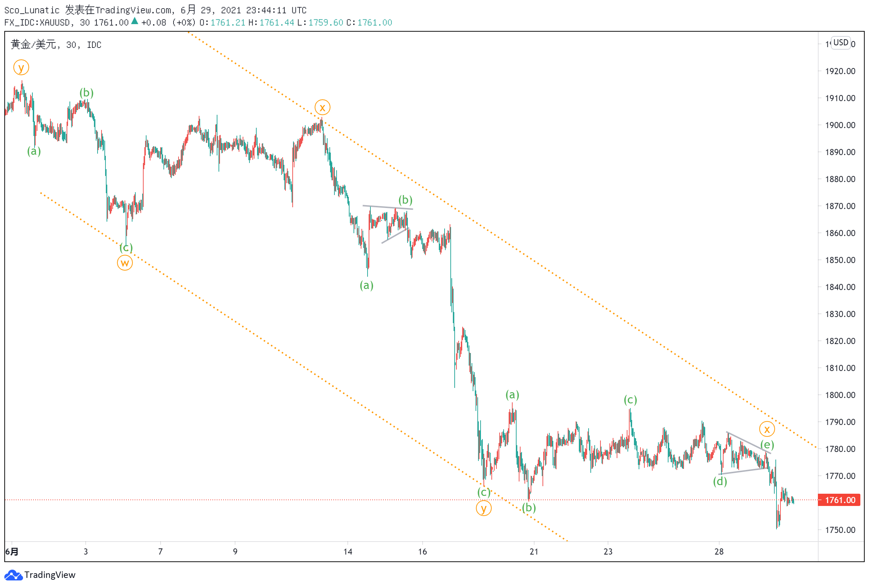Select the circled y marker at top left
Screen dimensions: 869x588
click(21, 68)
